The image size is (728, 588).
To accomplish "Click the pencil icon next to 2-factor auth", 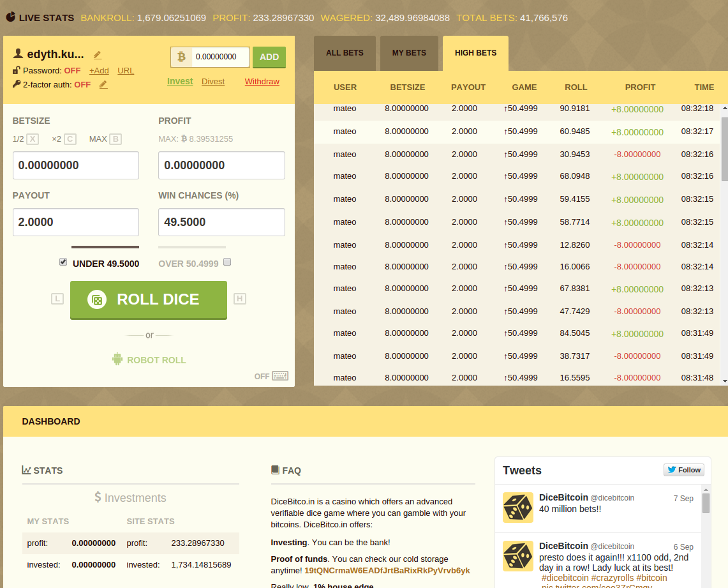I will 103,84.
